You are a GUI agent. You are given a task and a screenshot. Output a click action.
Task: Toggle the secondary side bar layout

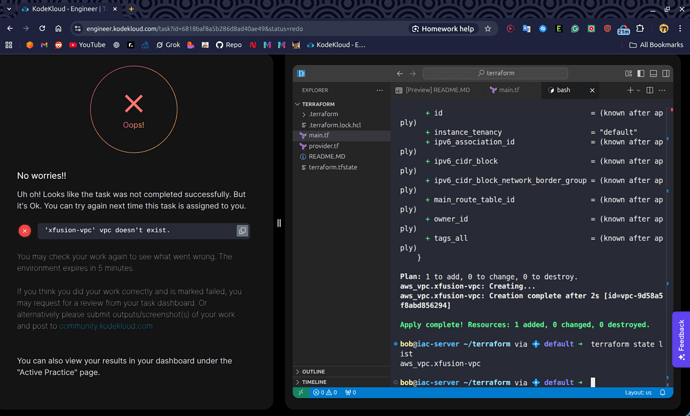pos(666,73)
